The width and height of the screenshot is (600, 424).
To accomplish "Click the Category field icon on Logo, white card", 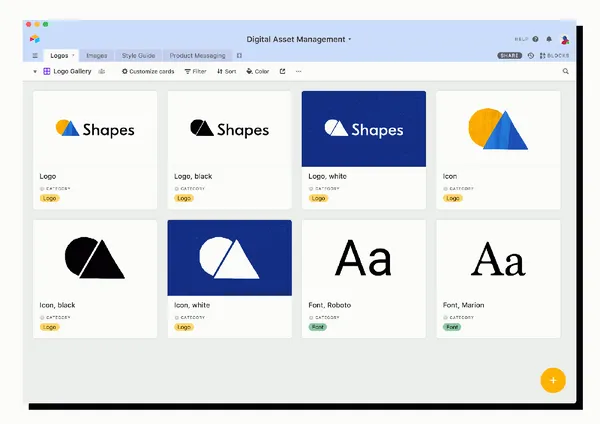I will click(311, 189).
